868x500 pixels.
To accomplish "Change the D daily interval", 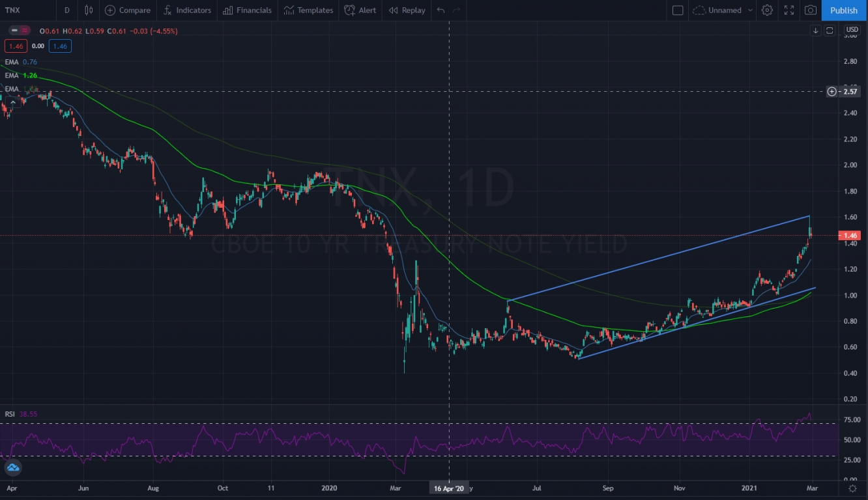I will [x=66, y=10].
